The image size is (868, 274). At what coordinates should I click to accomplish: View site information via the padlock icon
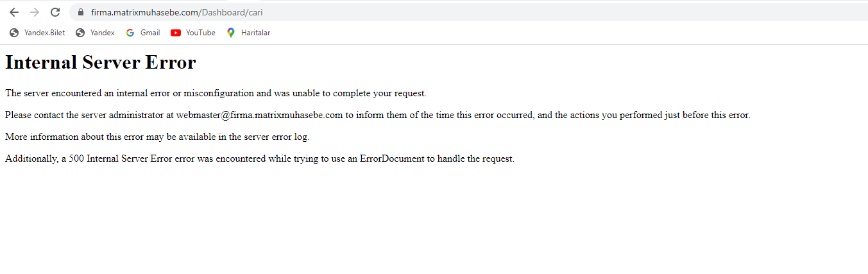click(80, 12)
